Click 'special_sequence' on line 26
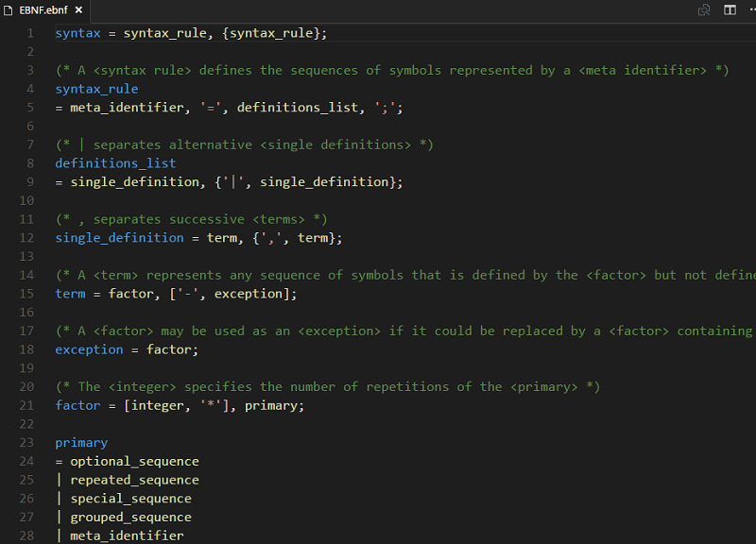This screenshot has height=544, width=756. point(130,499)
